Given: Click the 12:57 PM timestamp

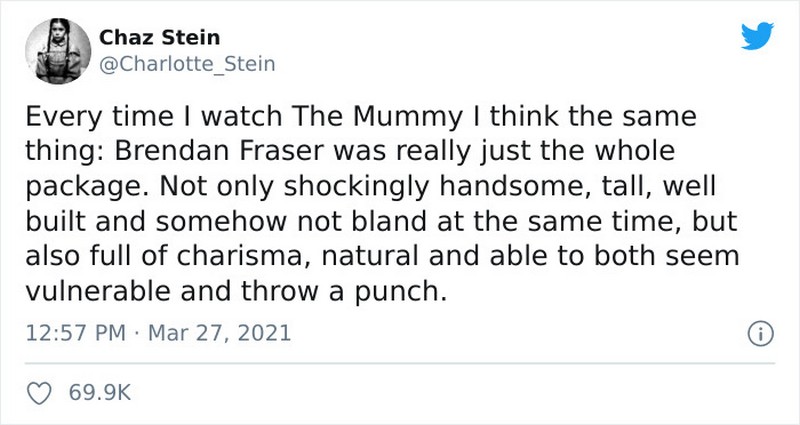Looking at the screenshot, I should [x=76, y=333].
